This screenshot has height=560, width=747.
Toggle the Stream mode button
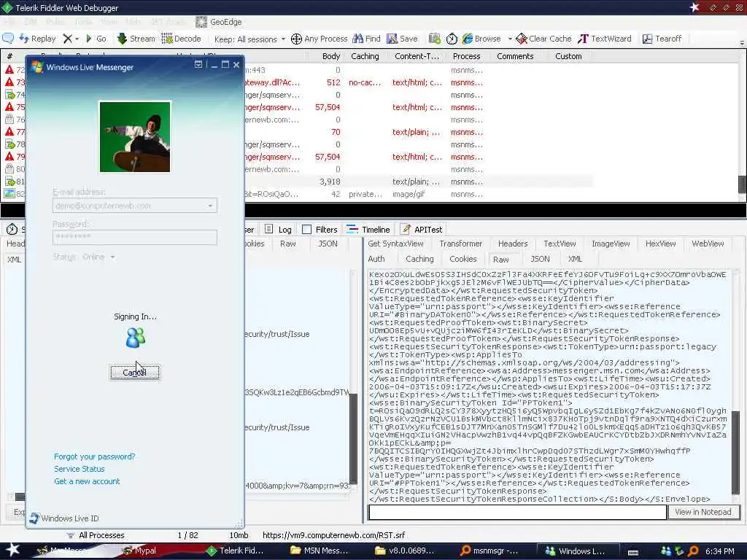pyautogui.click(x=136, y=39)
